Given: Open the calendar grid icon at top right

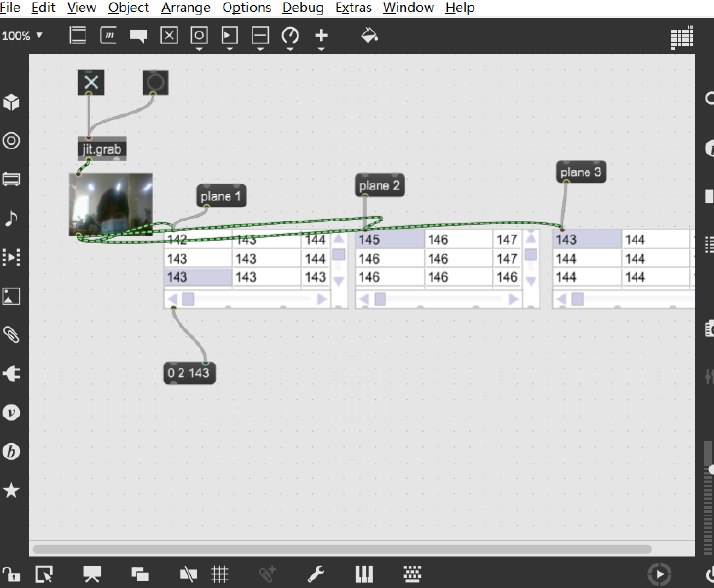Looking at the screenshot, I should click(x=682, y=38).
